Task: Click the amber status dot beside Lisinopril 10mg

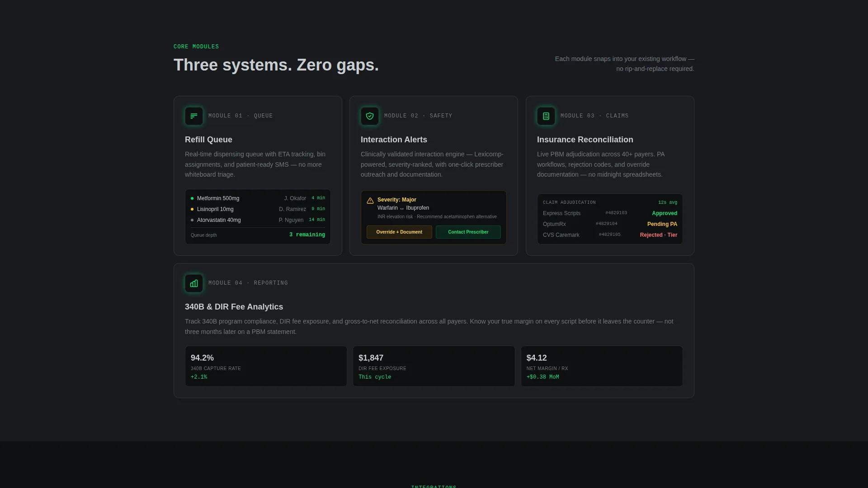Action: 192,209
